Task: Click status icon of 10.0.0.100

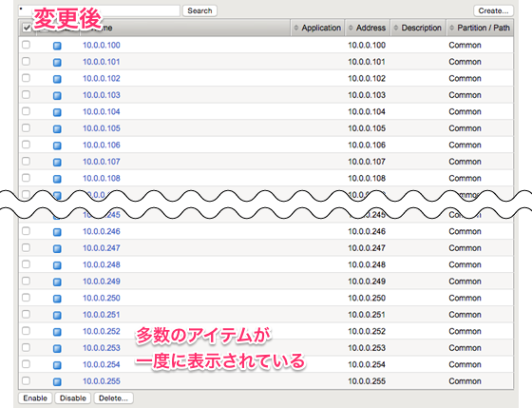Action: pyautogui.click(x=57, y=46)
